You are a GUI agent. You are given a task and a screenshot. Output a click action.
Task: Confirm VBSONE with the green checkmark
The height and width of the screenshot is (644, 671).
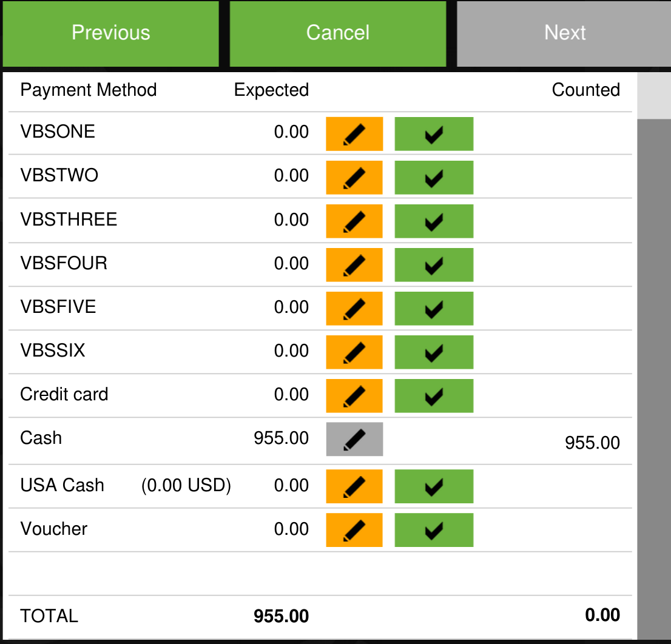(434, 133)
